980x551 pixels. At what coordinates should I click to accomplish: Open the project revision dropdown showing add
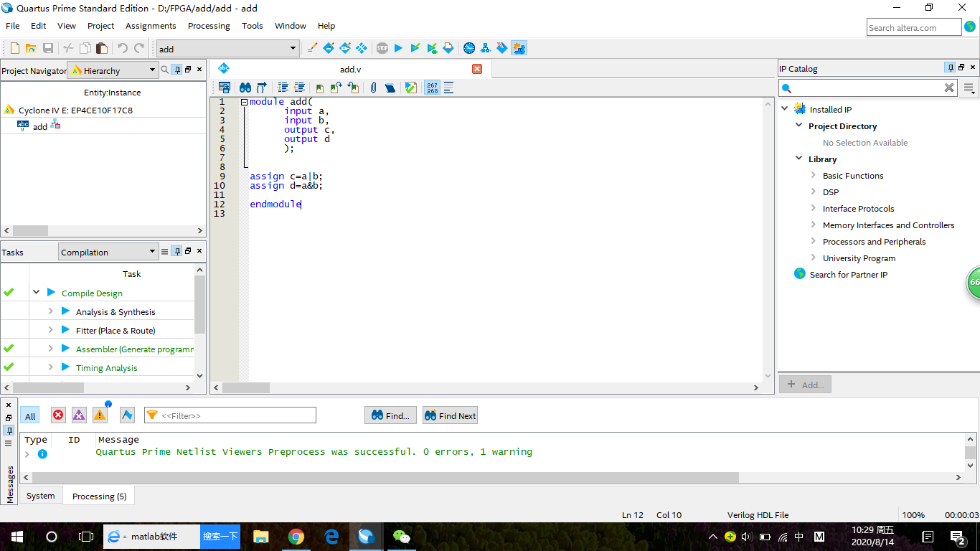[294, 48]
